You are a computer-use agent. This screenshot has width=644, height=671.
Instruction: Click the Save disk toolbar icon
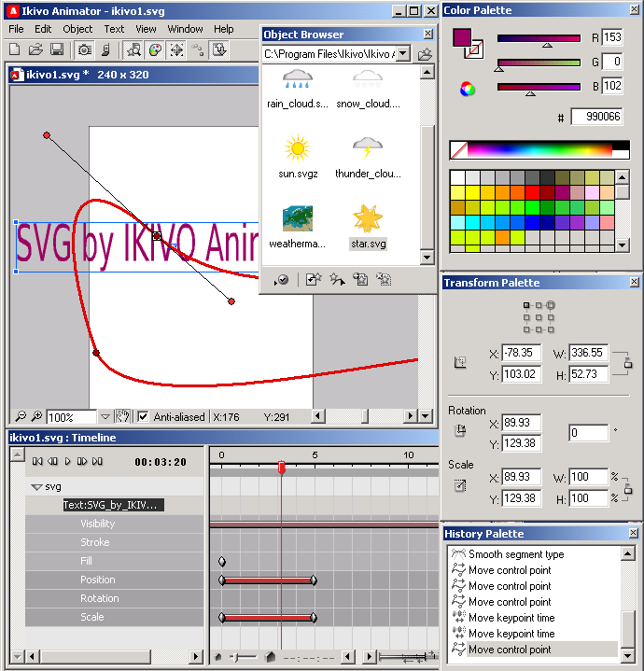(x=57, y=49)
